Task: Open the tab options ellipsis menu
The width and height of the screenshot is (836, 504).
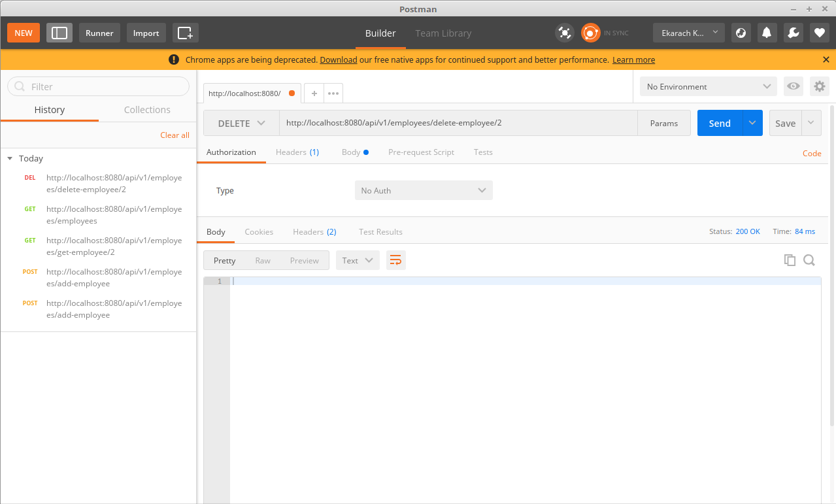Action: 333,93
